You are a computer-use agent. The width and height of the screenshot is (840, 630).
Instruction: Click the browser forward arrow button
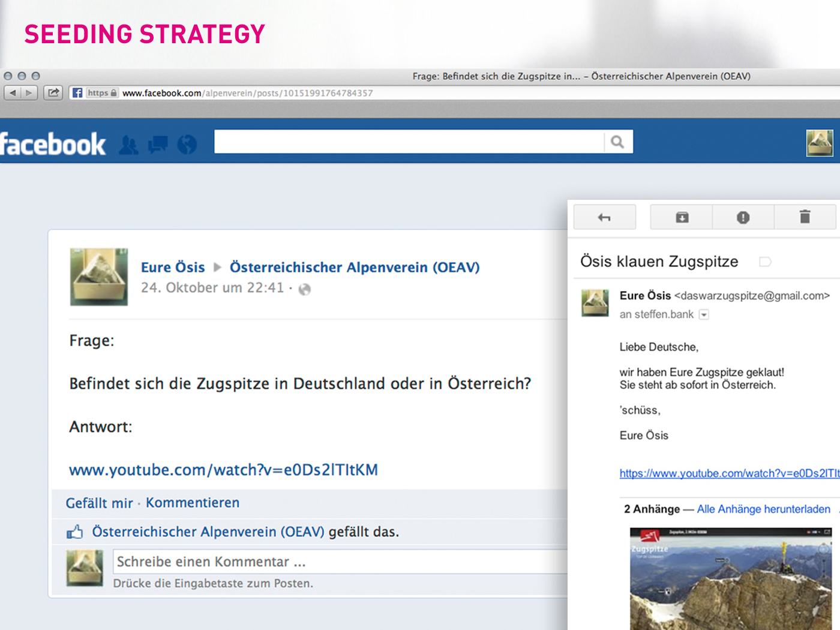coord(29,93)
